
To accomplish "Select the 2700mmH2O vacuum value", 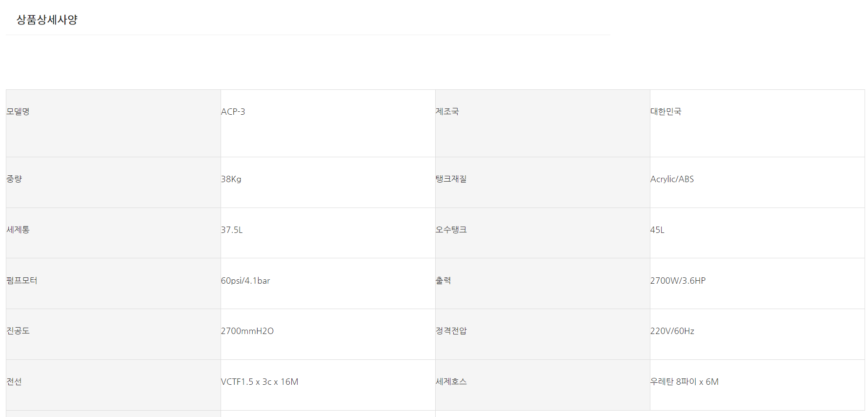I will tap(247, 331).
